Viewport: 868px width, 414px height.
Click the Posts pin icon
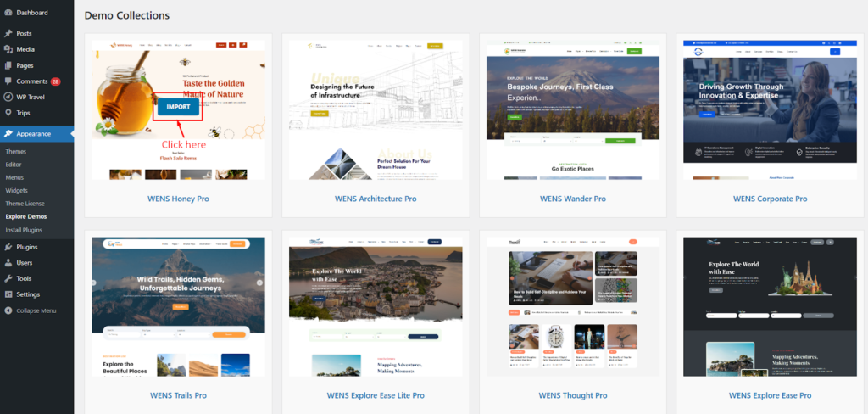(x=8, y=33)
